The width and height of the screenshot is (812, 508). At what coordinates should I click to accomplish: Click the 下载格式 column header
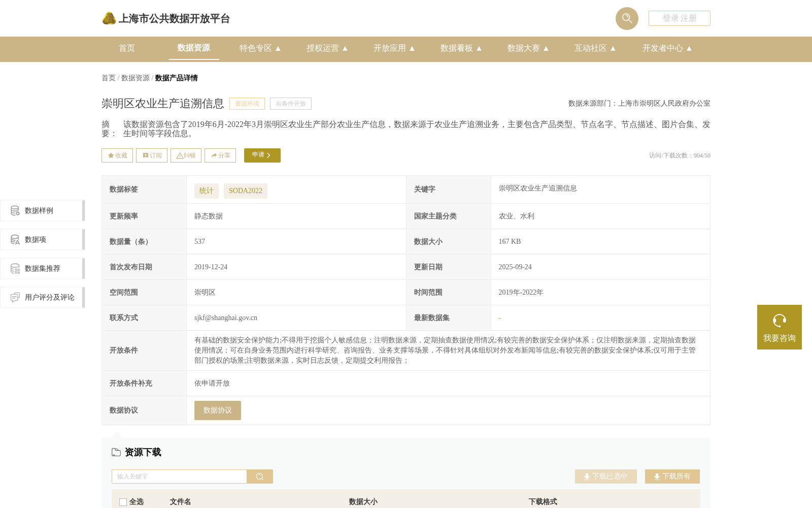point(543,502)
